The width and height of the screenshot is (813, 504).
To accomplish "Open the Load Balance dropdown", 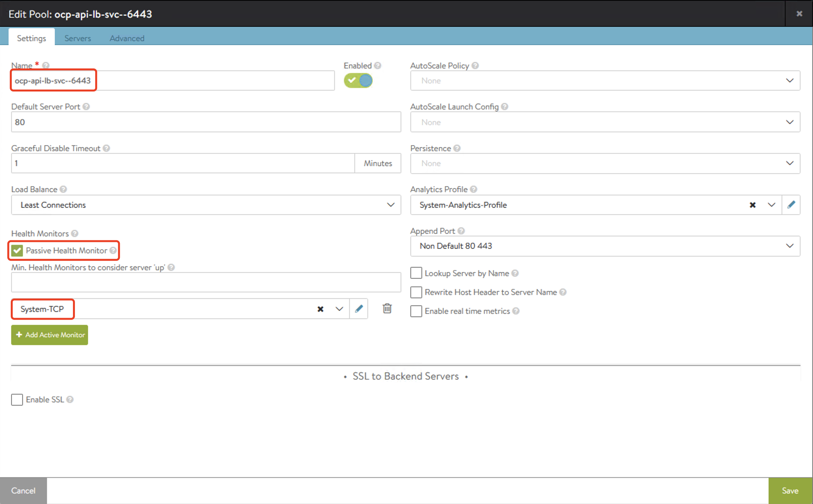I will click(x=206, y=205).
